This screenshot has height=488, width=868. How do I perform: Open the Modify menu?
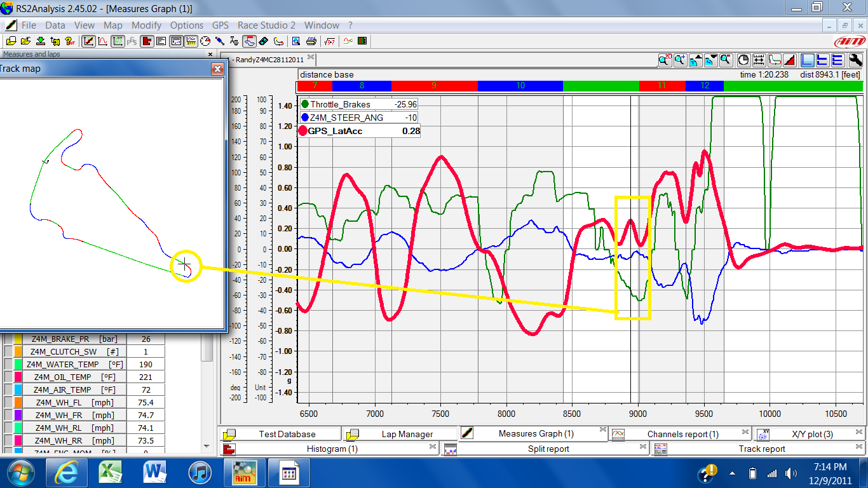[x=146, y=25]
